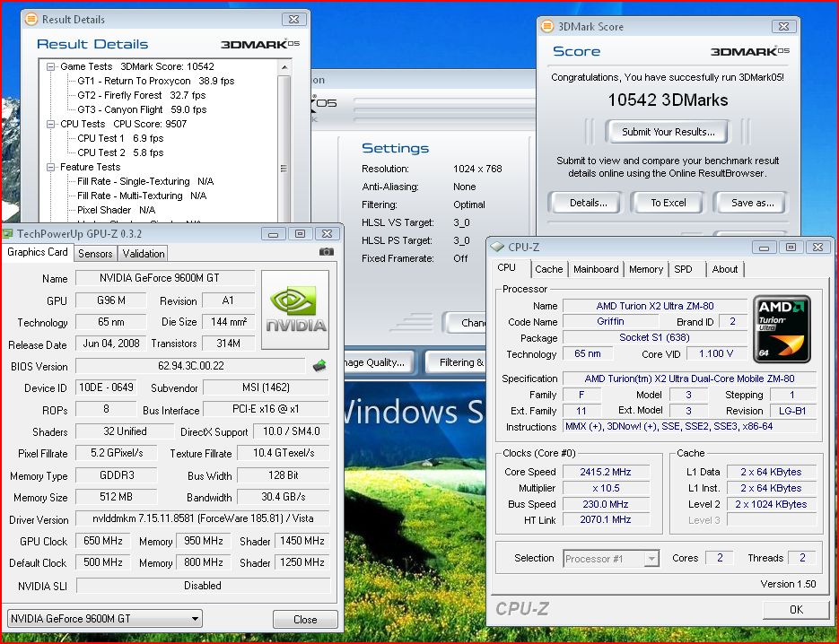The width and height of the screenshot is (839, 644).
Task: Click the GPU name field NVIDIA GeForce 9600M GT
Action: pyautogui.click(x=165, y=278)
